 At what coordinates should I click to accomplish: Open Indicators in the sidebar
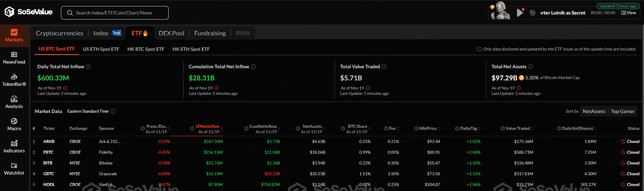[x=14, y=147]
